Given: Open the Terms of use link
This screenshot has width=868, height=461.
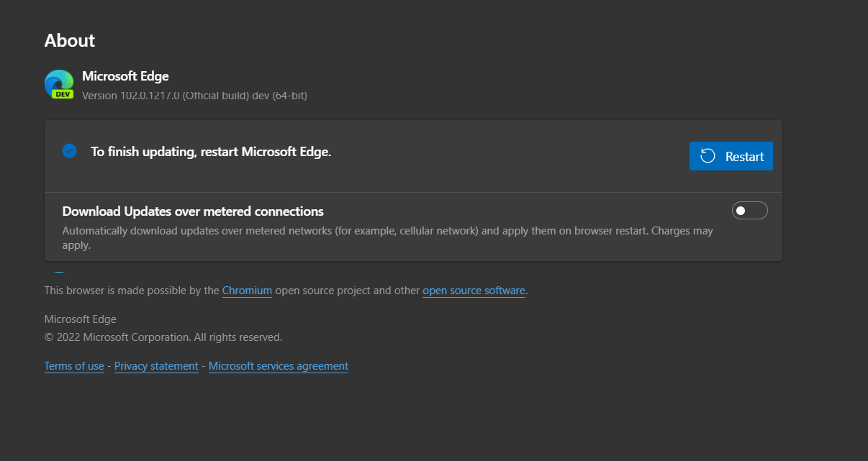Looking at the screenshot, I should pyautogui.click(x=74, y=366).
